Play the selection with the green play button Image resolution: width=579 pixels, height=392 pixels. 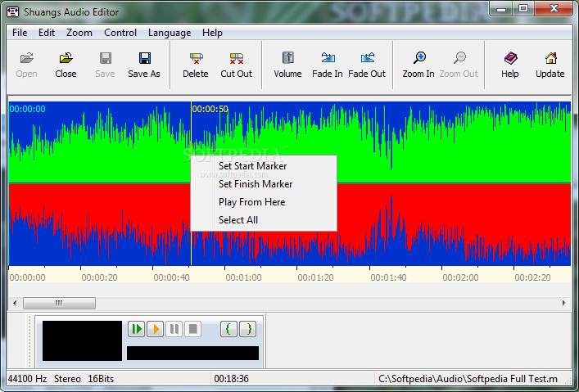coord(137,328)
